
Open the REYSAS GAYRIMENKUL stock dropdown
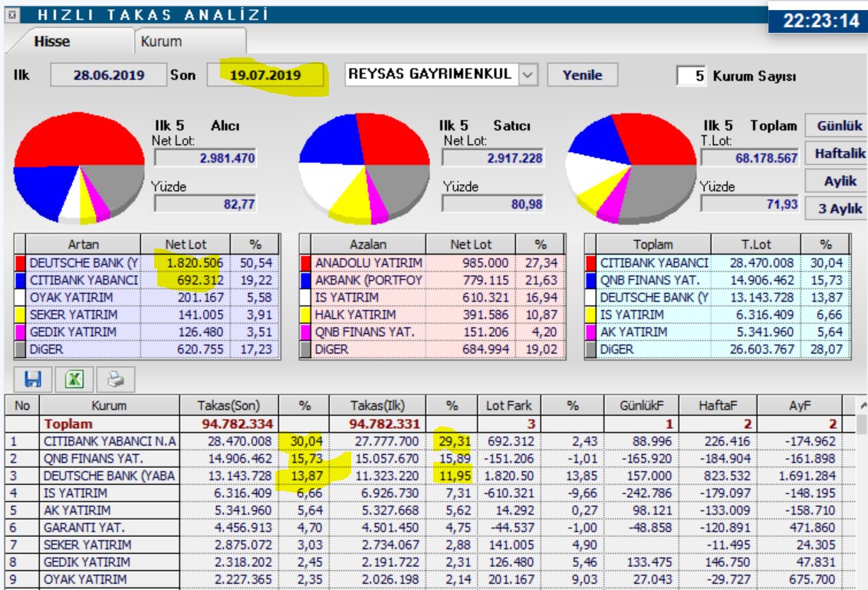point(528,74)
